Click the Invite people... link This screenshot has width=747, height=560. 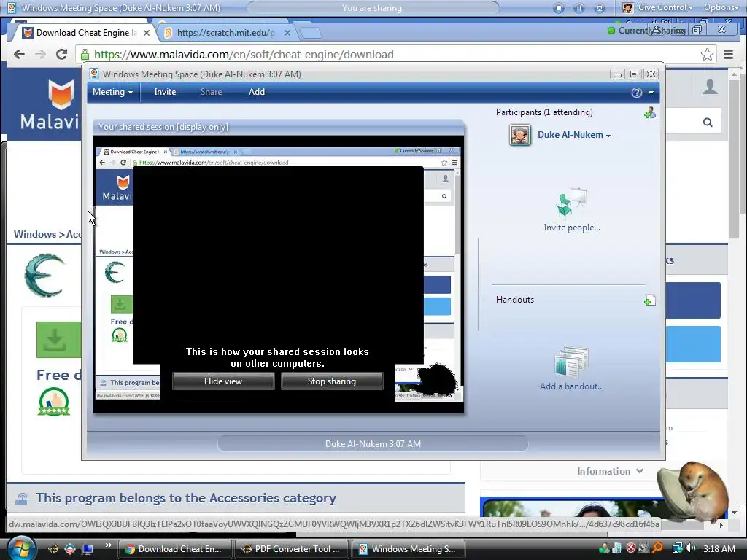(x=572, y=227)
